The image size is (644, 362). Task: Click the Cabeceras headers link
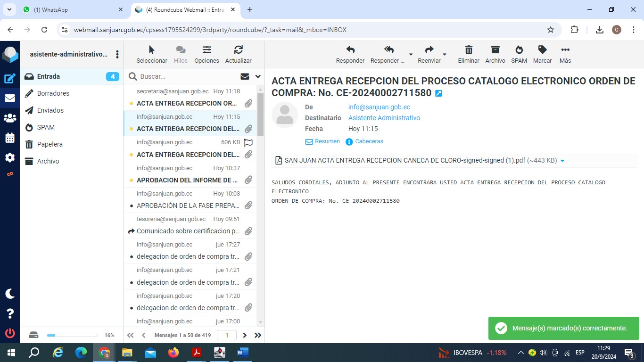click(x=369, y=141)
